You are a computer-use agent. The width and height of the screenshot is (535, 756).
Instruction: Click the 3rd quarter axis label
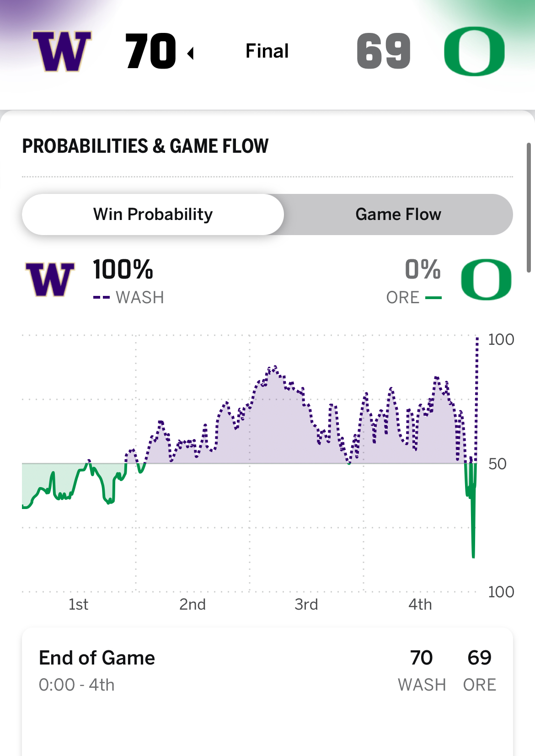[x=306, y=605]
